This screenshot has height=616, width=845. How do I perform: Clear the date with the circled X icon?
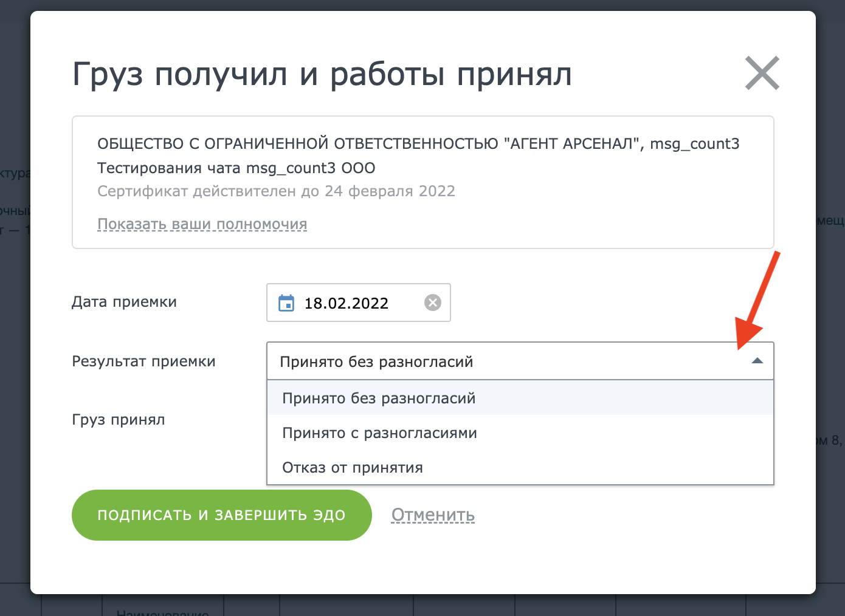[433, 303]
